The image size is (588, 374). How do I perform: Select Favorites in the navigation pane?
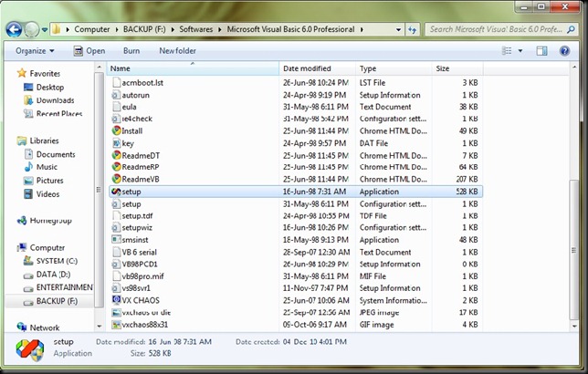pyautogui.click(x=38, y=73)
